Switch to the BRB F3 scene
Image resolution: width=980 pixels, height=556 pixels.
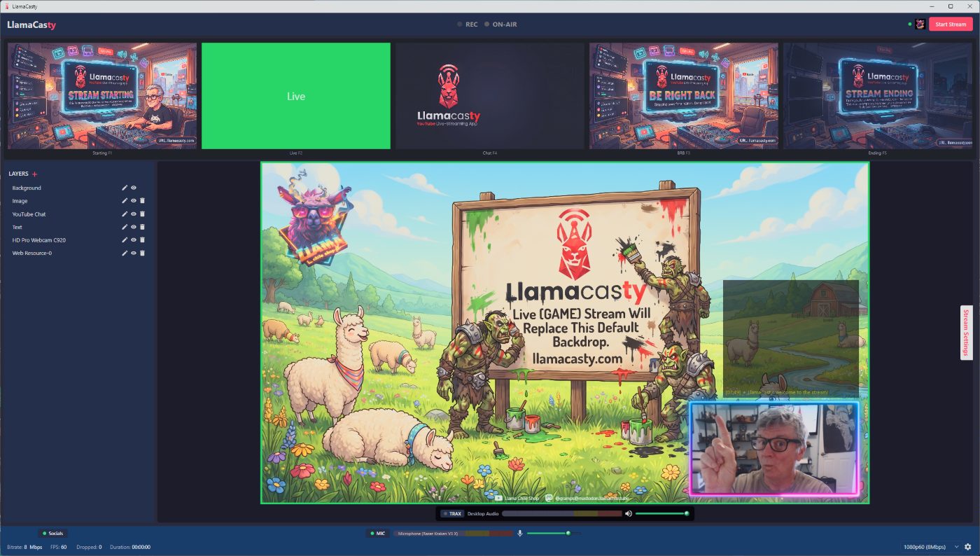pyautogui.click(x=684, y=96)
